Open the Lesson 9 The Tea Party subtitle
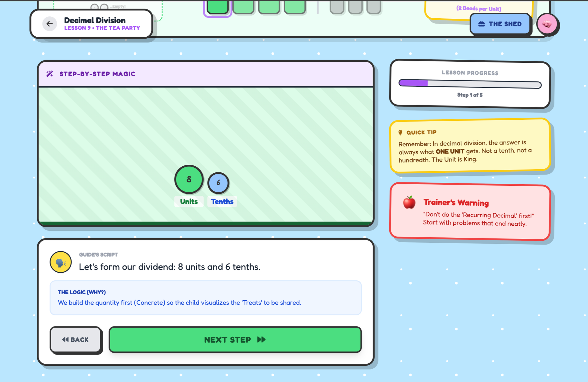 click(x=102, y=28)
